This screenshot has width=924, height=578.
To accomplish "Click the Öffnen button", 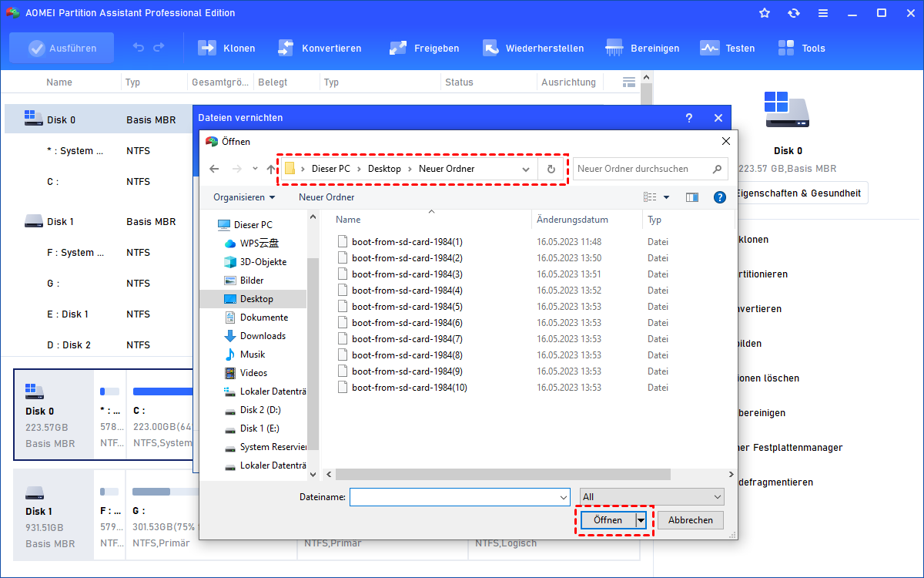I will (608, 520).
